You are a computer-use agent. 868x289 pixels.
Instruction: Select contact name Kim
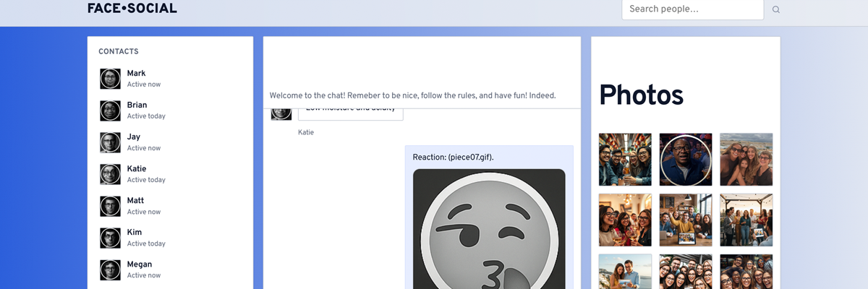[x=135, y=232]
